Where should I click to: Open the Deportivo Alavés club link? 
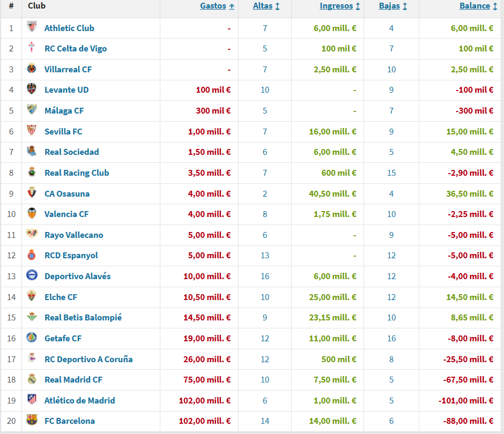point(77,276)
